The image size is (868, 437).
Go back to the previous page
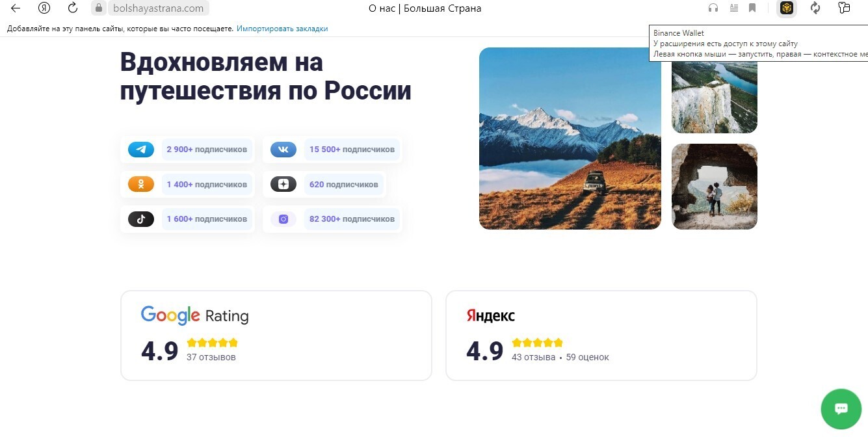pos(14,8)
